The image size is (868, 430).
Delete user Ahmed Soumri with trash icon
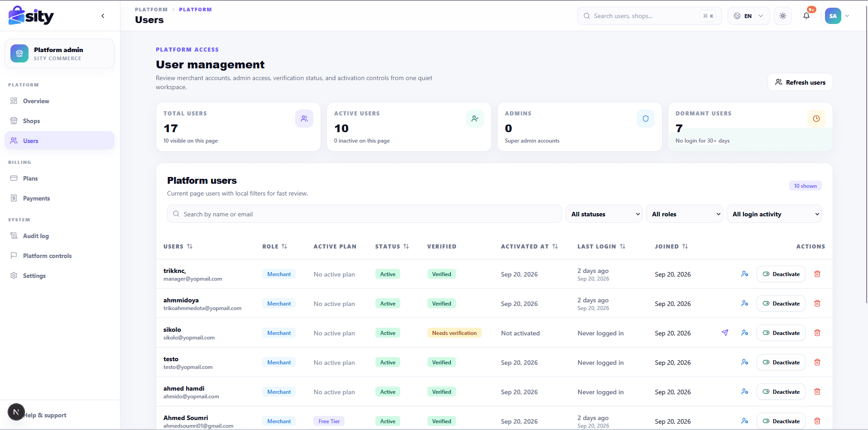pos(817,421)
